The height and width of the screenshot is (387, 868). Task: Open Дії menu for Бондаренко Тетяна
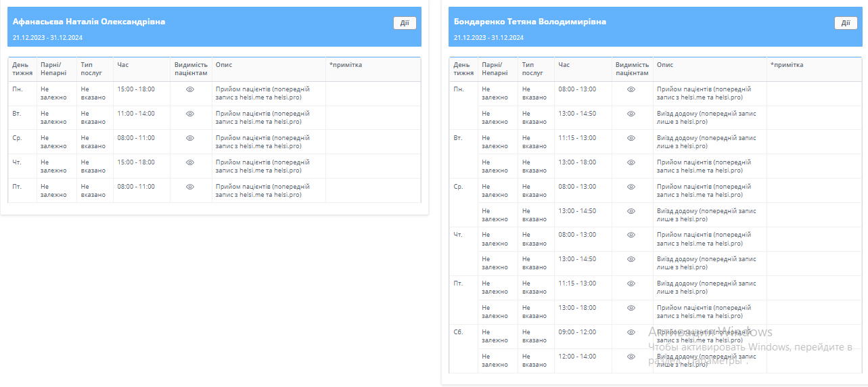pyautogui.click(x=846, y=23)
